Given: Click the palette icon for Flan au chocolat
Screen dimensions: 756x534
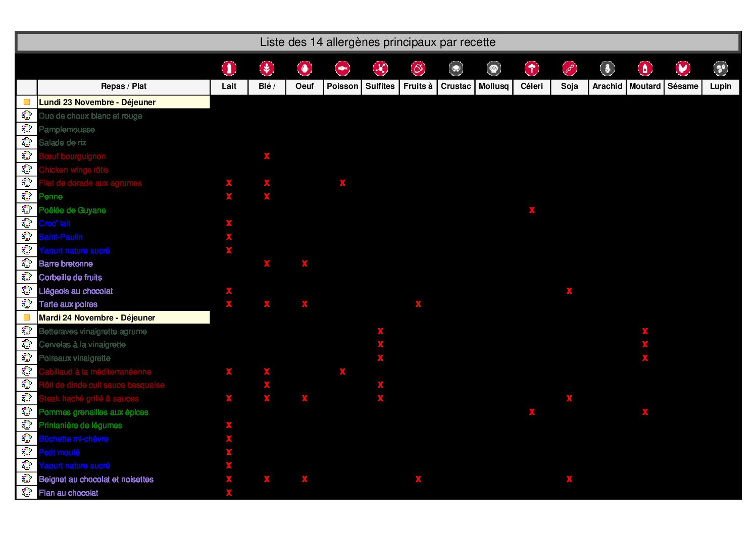Looking at the screenshot, I should point(27,493).
